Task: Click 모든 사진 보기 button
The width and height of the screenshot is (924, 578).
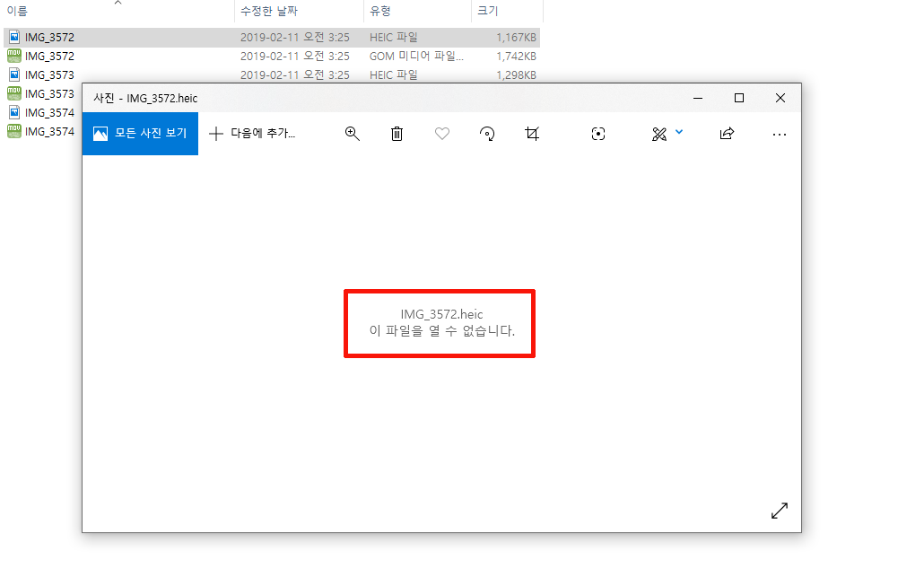Action: click(x=140, y=134)
